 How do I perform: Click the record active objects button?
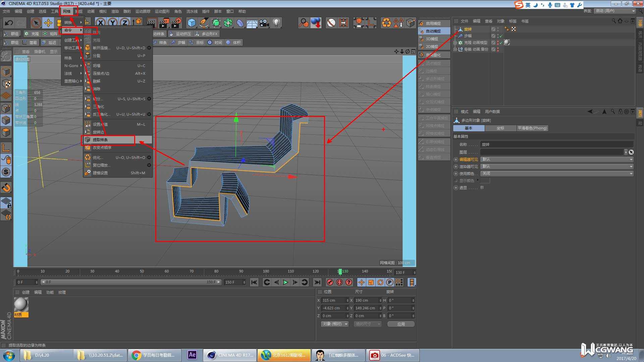coord(330,282)
